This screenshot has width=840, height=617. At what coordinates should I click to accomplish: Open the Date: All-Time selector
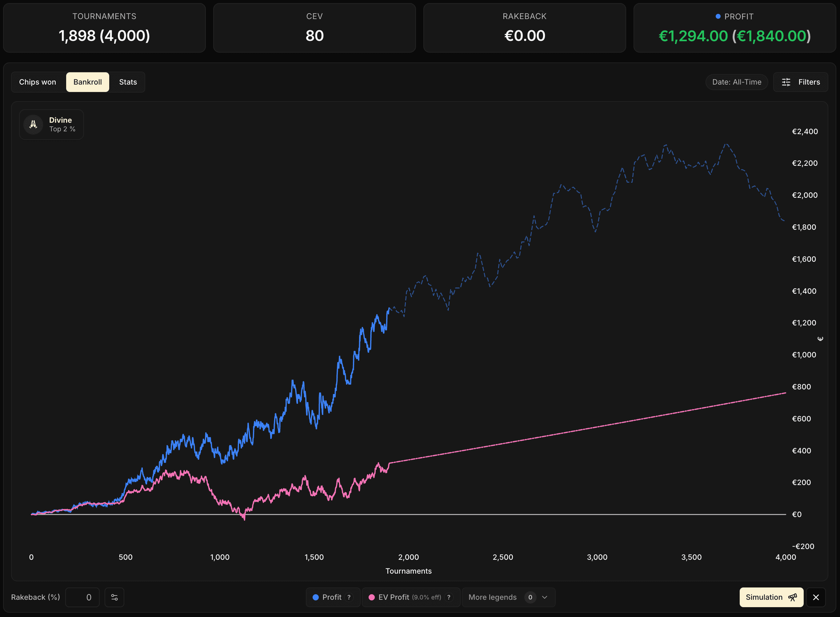(x=736, y=82)
